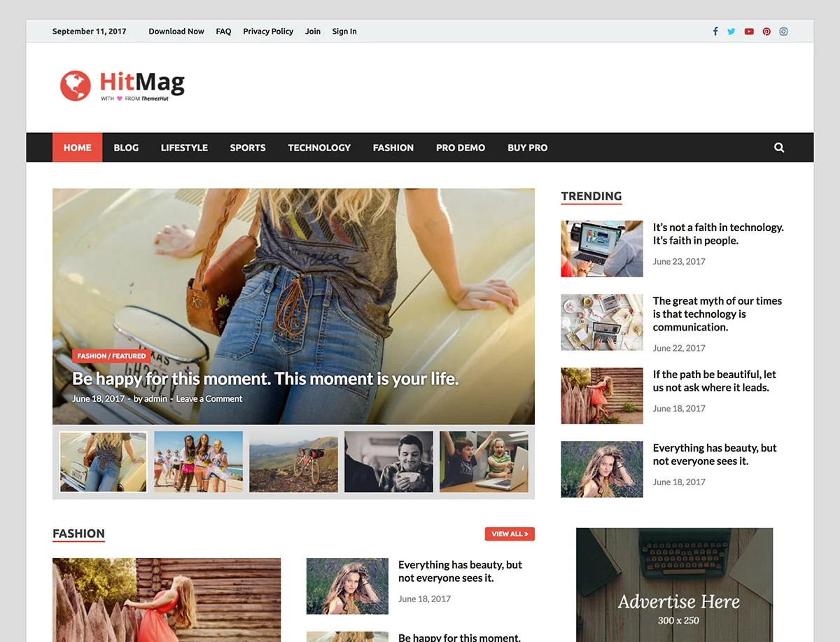Click the Download Now link
The width and height of the screenshot is (840, 642).
click(x=176, y=32)
